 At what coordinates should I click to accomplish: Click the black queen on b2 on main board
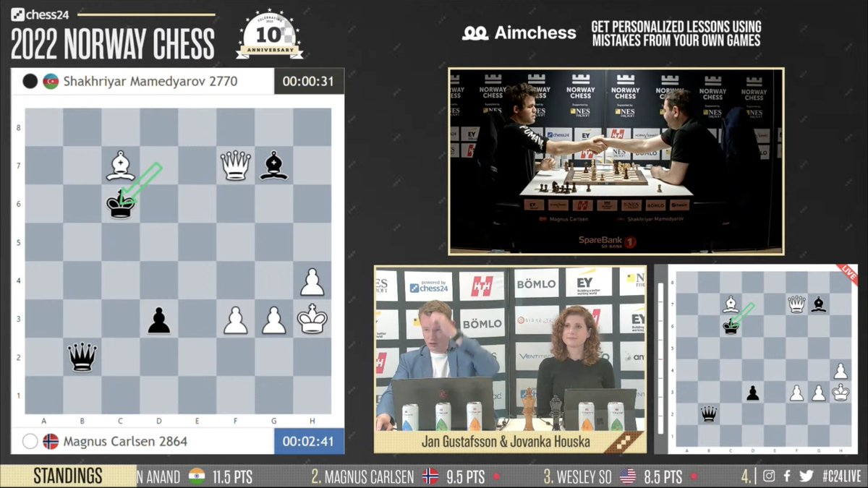pyautogui.click(x=82, y=357)
